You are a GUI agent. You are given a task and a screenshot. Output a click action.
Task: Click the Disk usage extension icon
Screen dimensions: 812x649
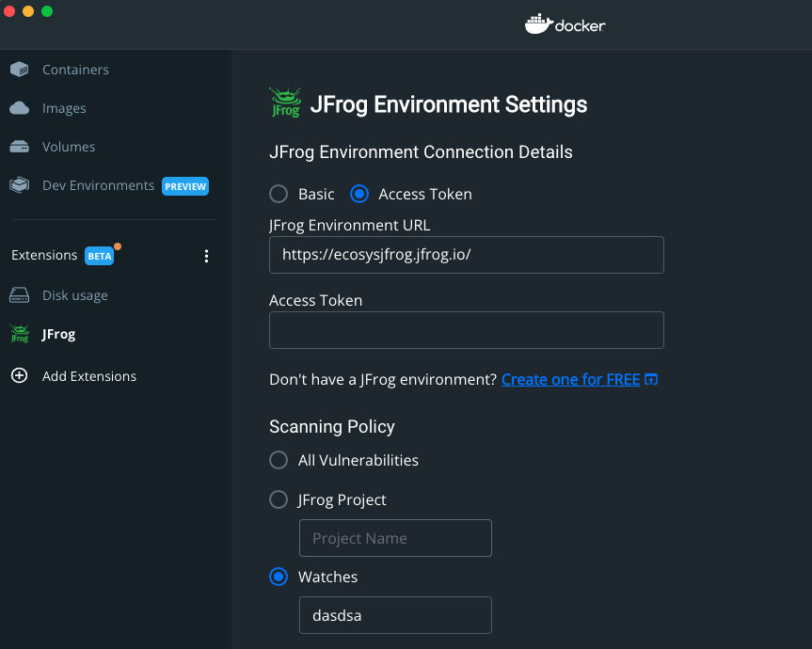pyautogui.click(x=19, y=295)
